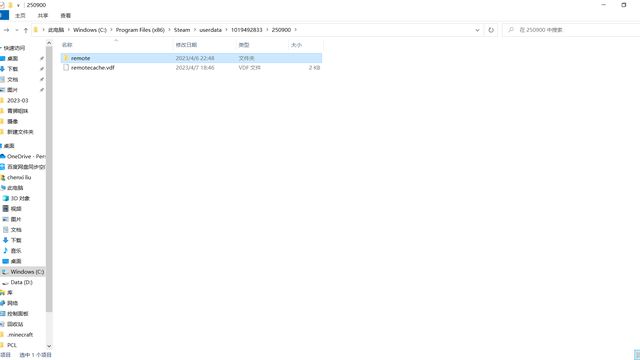Open 3D 对象 under This PC

click(20, 198)
